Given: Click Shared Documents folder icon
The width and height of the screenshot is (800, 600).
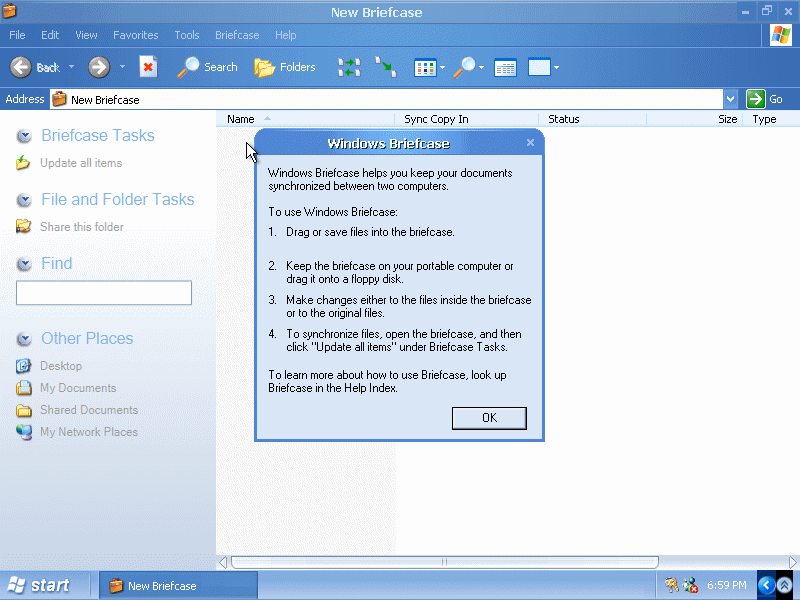Looking at the screenshot, I should point(23,410).
